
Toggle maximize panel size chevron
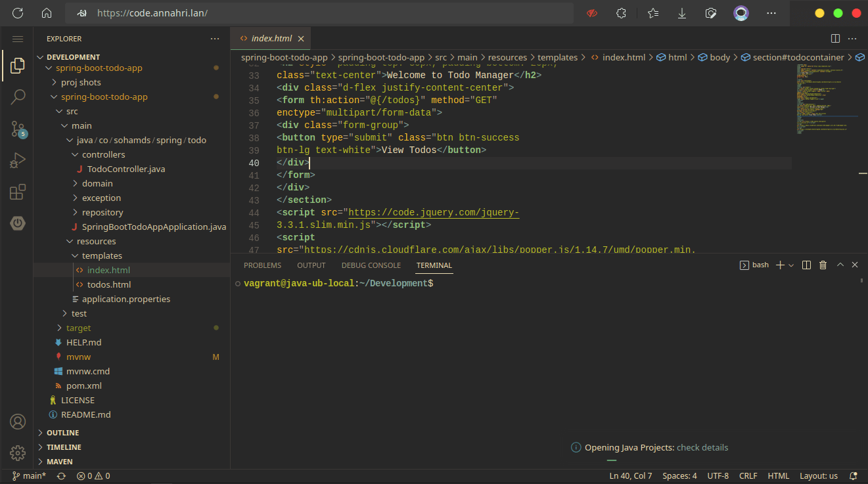[x=840, y=265]
